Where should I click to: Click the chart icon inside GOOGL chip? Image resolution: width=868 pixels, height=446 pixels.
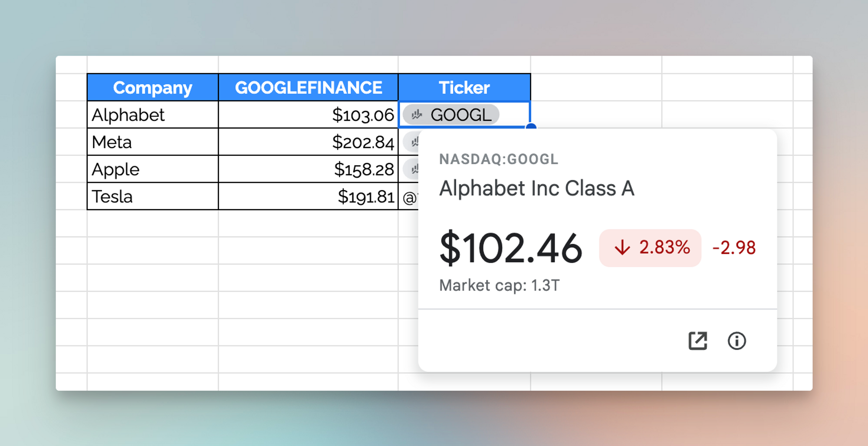coord(417,115)
